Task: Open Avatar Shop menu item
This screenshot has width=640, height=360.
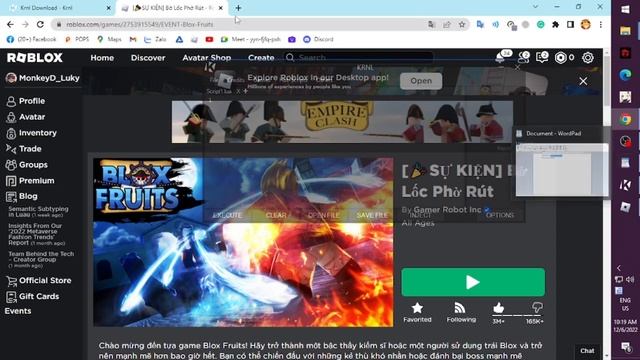Action: 207,58
